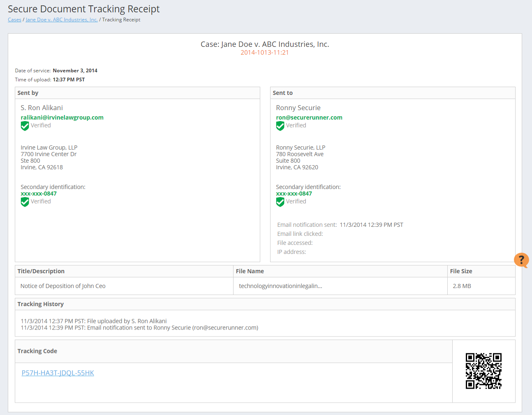
Task: Click the Tracking History section header
Action: [x=41, y=304]
